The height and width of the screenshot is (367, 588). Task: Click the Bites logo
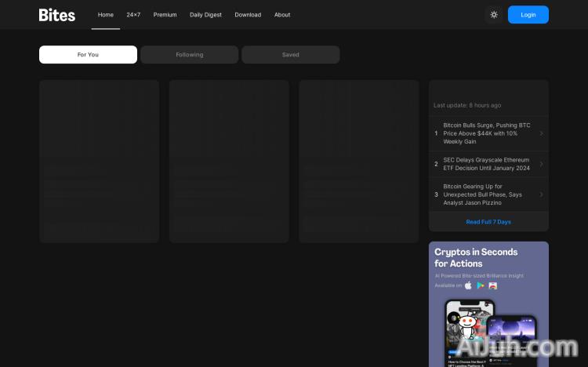pos(57,15)
